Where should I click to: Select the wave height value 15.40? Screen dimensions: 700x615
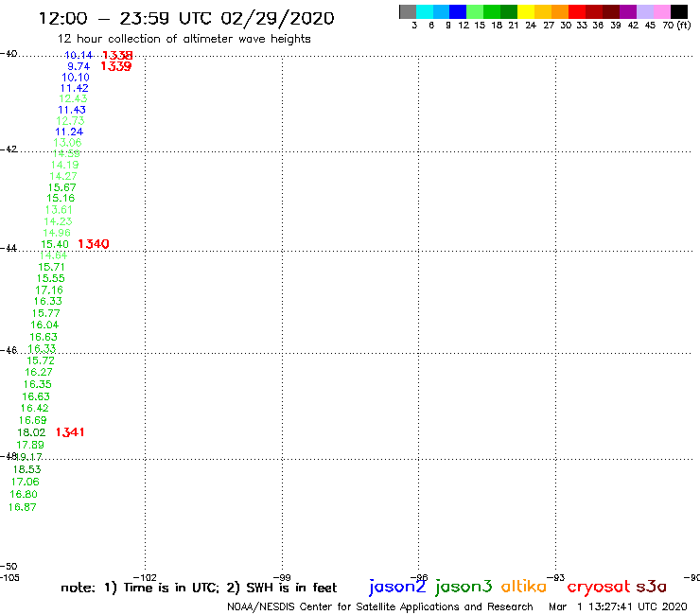pos(55,244)
